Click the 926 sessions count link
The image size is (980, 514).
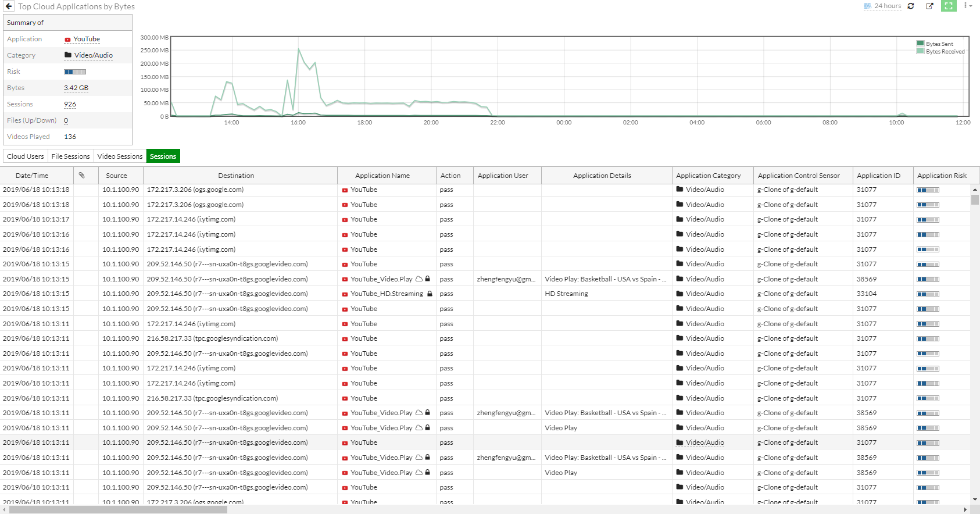pos(70,105)
